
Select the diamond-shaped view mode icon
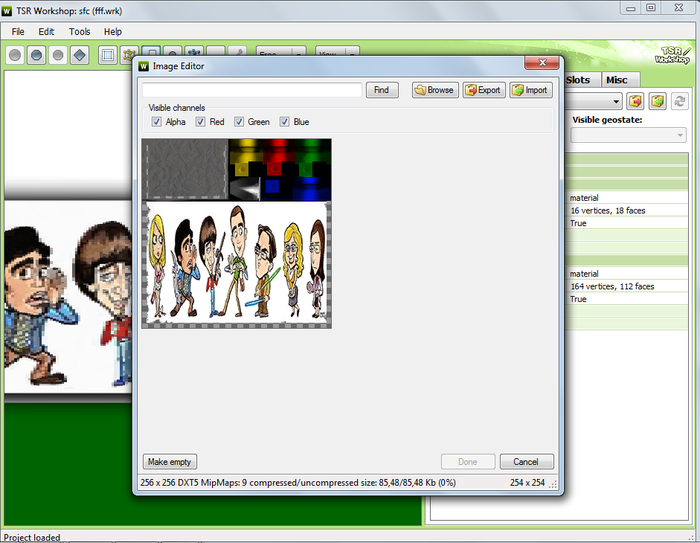click(x=79, y=55)
